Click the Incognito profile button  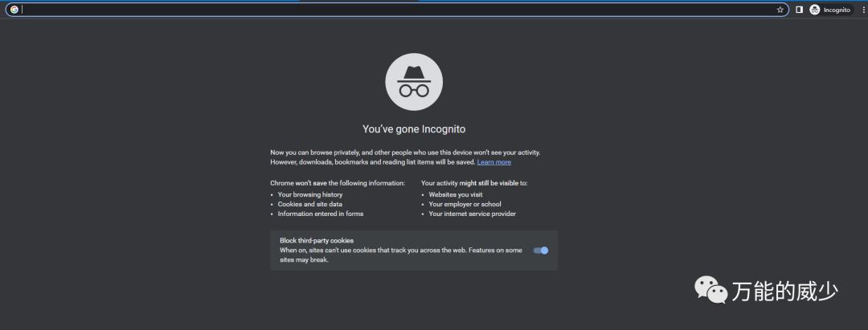point(831,10)
